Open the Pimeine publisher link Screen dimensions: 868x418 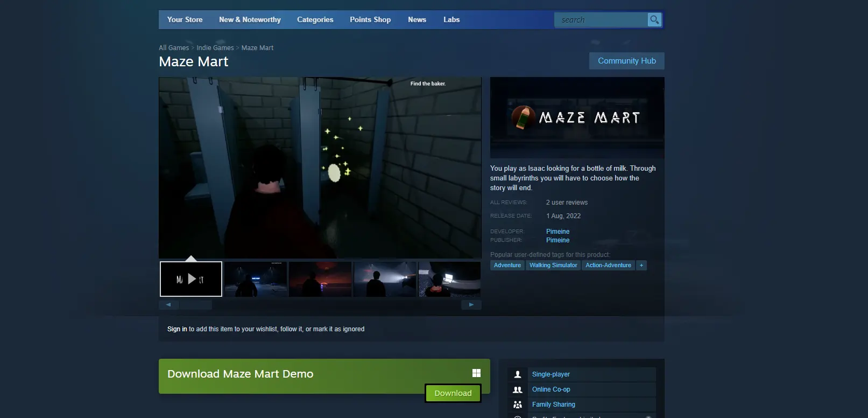tap(558, 240)
